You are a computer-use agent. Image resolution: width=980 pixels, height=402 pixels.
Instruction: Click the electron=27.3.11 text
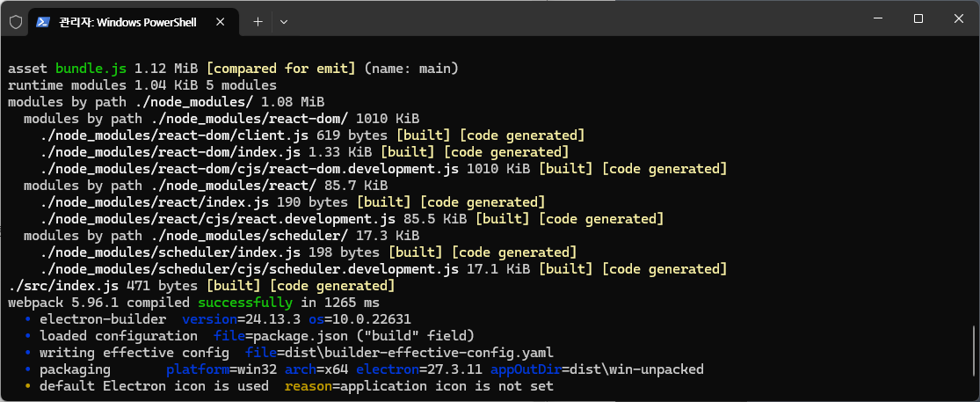click(x=418, y=369)
